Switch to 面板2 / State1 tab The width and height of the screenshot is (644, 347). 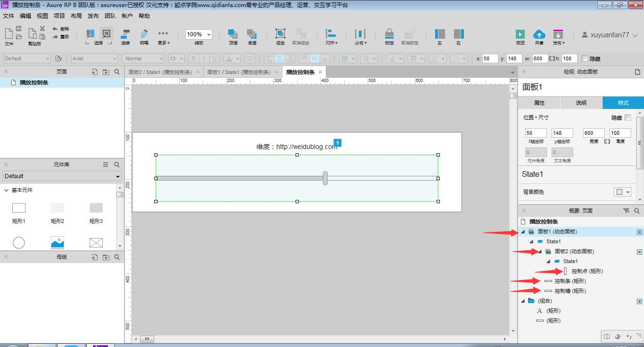click(x=160, y=72)
